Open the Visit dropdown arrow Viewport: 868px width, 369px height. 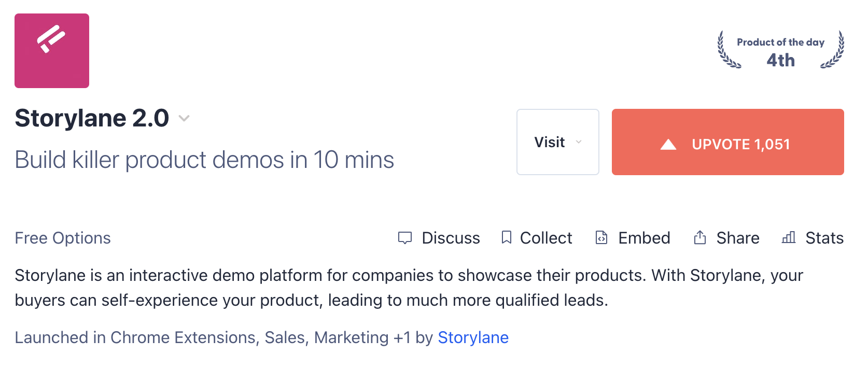click(x=579, y=142)
